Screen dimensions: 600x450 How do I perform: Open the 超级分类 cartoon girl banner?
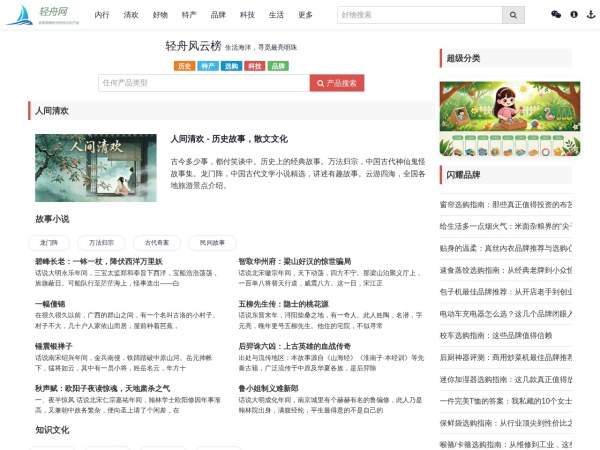[x=510, y=119]
